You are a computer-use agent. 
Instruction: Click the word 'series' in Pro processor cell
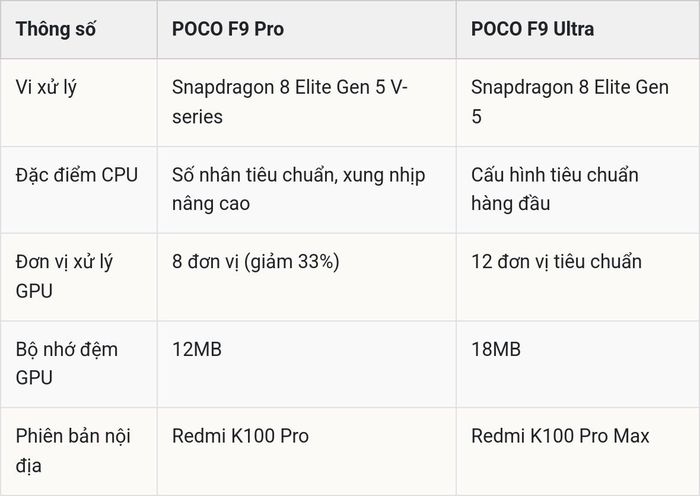197,117
